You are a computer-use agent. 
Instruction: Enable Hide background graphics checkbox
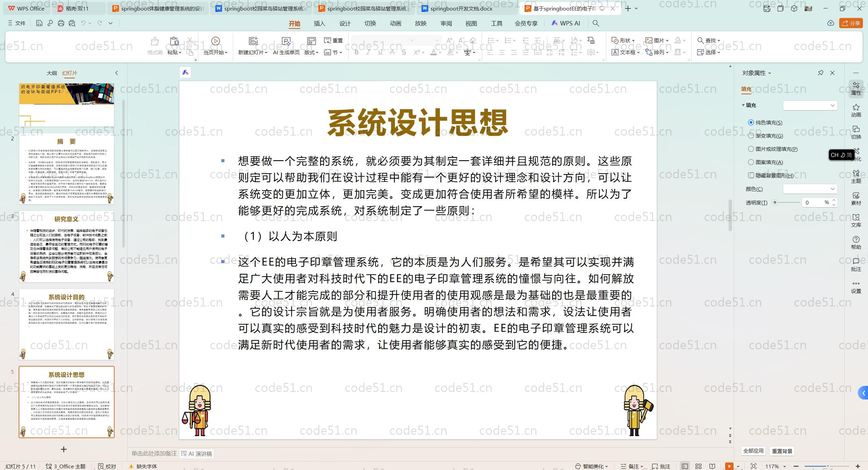coord(751,175)
